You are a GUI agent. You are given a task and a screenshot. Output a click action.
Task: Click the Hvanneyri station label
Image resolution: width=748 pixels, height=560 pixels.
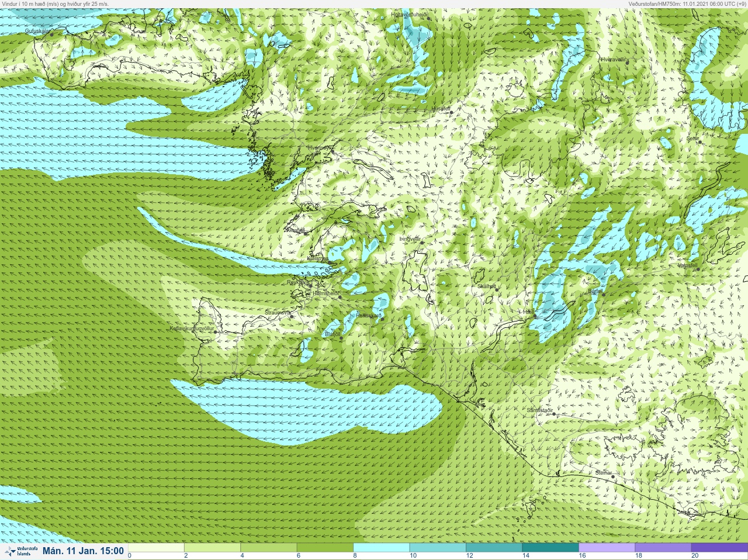(x=320, y=148)
